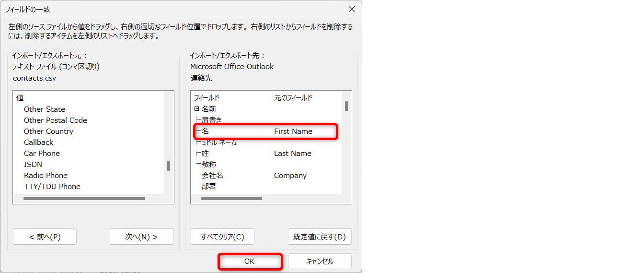Click the OK button

coord(250,261)
